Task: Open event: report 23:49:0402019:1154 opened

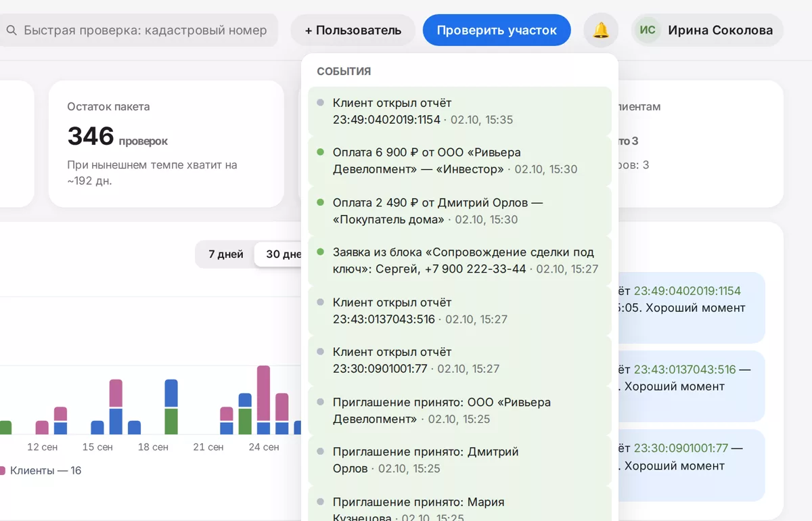Action: point(459,111)
